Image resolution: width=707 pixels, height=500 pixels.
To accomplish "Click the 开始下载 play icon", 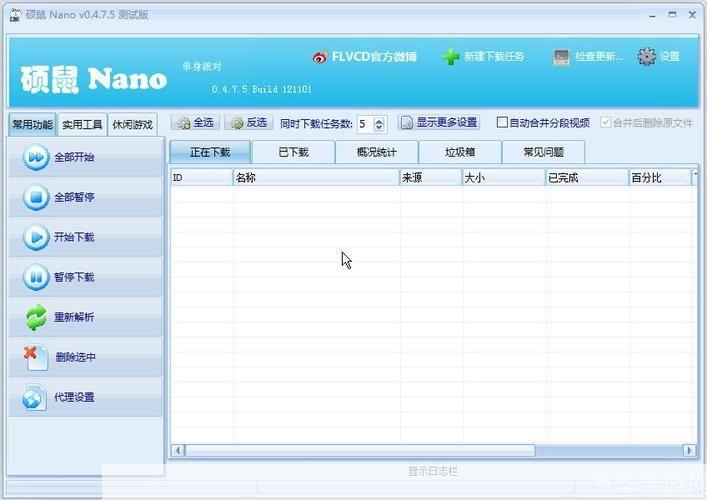I will tap(36, 237).
